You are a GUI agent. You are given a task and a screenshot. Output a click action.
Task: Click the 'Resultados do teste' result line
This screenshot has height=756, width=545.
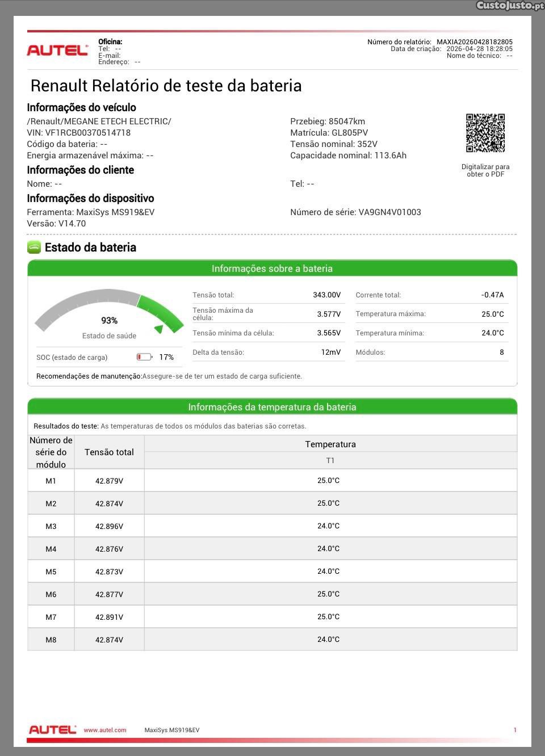[x=170, y=426]
